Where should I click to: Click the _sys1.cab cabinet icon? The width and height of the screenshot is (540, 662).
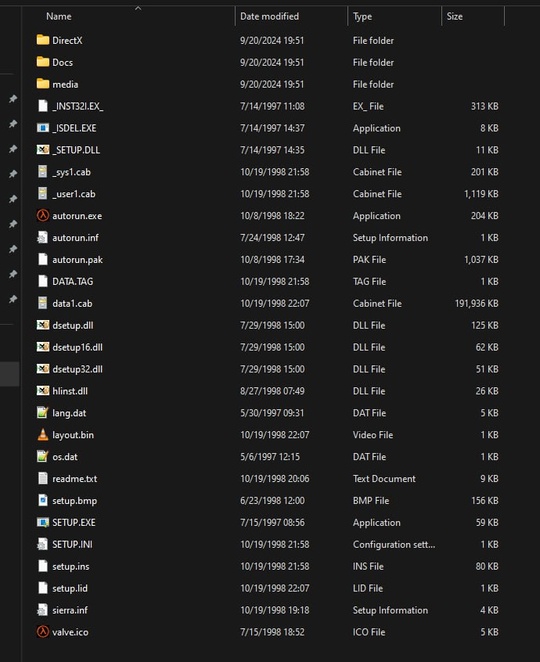pyautogui.click(x=43, y=172)
